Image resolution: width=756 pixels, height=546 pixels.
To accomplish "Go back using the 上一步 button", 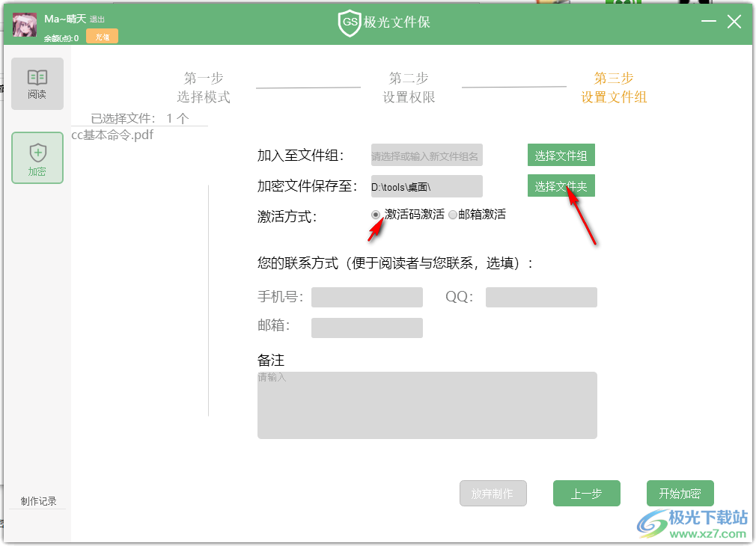I will coord(586,493).
